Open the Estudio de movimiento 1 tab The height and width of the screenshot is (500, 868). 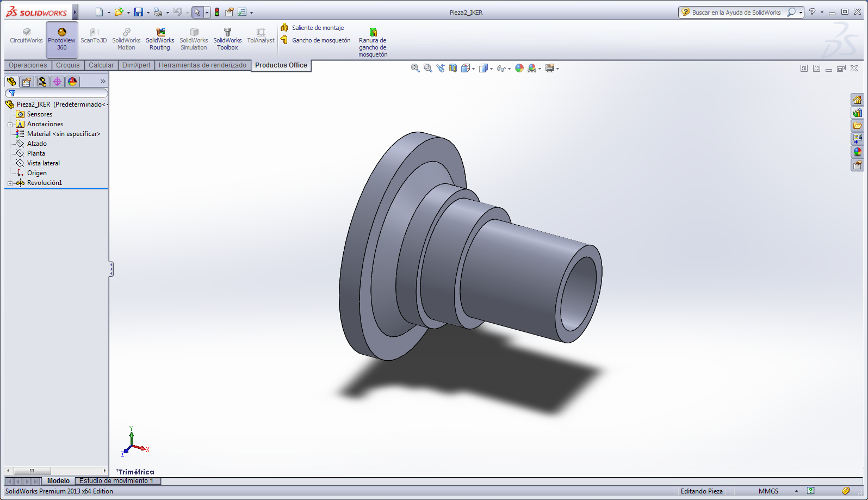click(116, 481)
